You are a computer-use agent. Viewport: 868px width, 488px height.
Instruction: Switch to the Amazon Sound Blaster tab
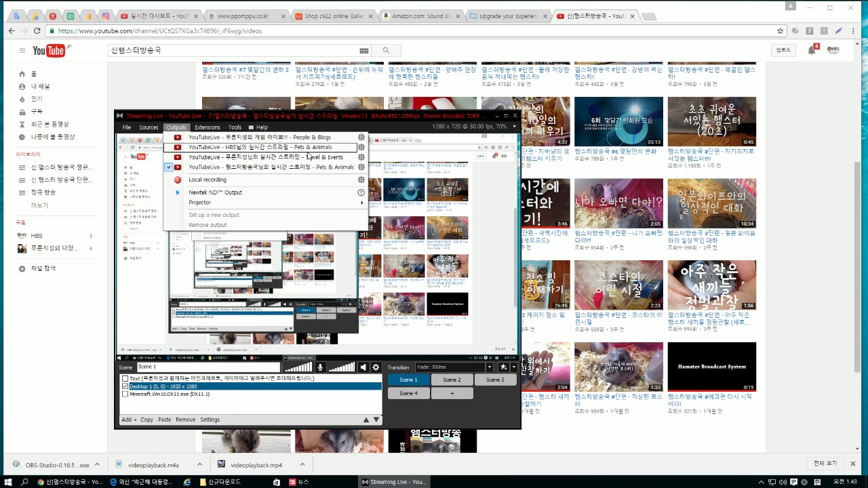pyautogui.click(x=419, y=16)
